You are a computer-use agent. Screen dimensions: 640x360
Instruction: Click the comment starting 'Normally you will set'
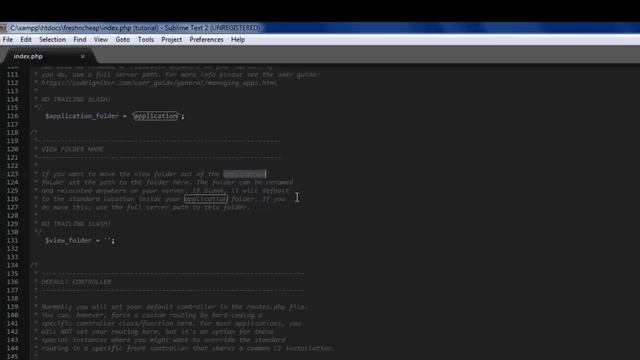[x=175, y=307]
